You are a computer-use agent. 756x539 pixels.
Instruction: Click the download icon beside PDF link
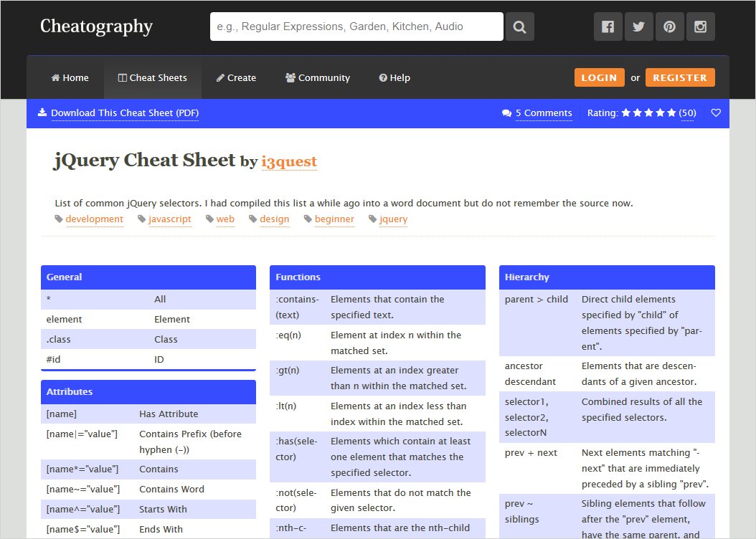pos(42,113)
